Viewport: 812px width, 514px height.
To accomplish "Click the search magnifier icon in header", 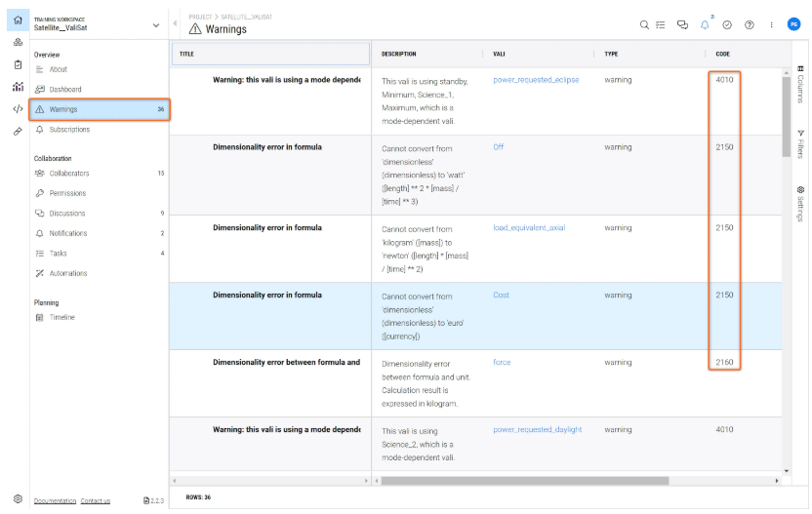I will coord(644,24).
